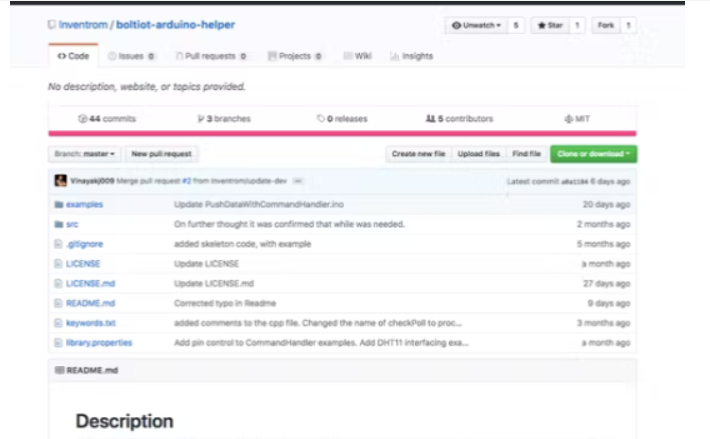
Task: Open Vinayakj009 author link
Action: 92,181
